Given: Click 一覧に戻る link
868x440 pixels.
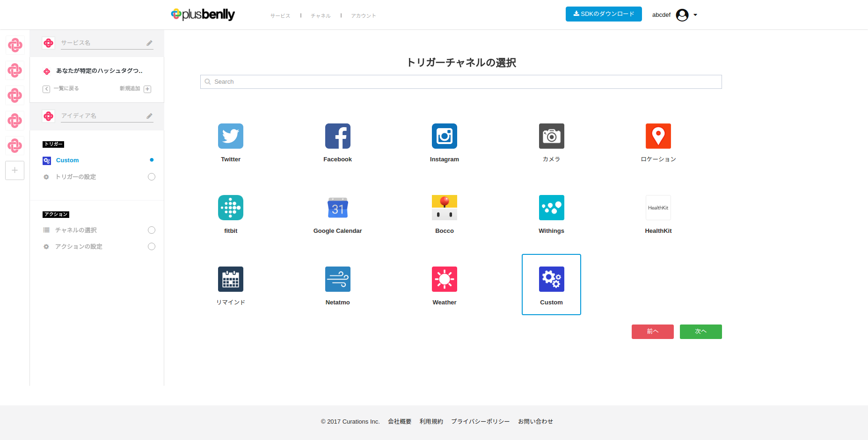Looking at the screenshot, I should pos(66,88).
